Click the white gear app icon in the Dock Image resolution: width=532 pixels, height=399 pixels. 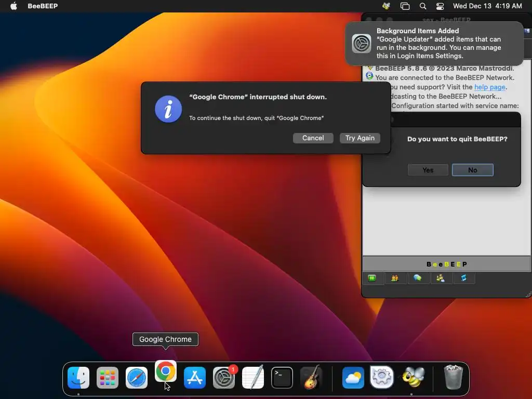coord(382,377)
